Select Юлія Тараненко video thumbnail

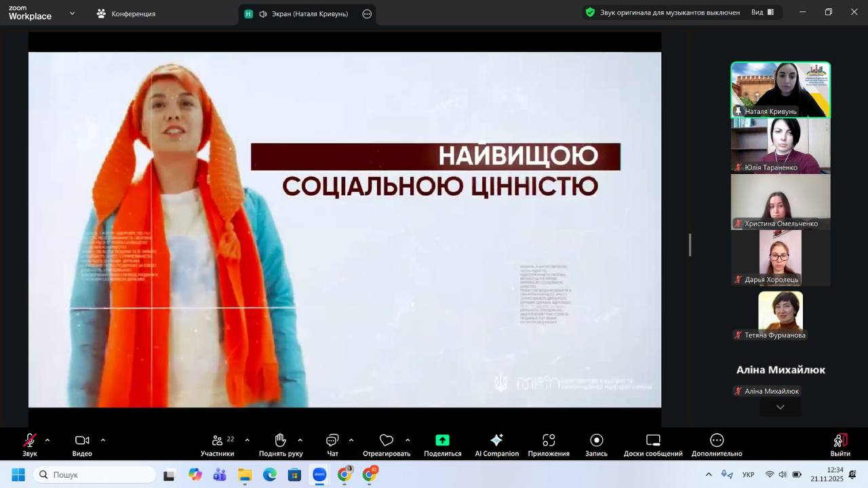tap(780, 146)
